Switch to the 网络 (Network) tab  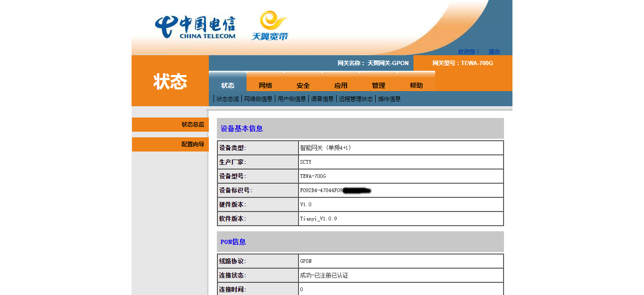pos(265,85)
